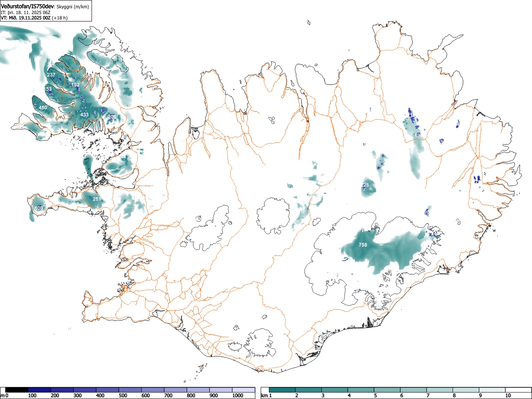Select the 5–6 km teal legend swatch
The width and height of the screenshot is (532, 399).
388,390
